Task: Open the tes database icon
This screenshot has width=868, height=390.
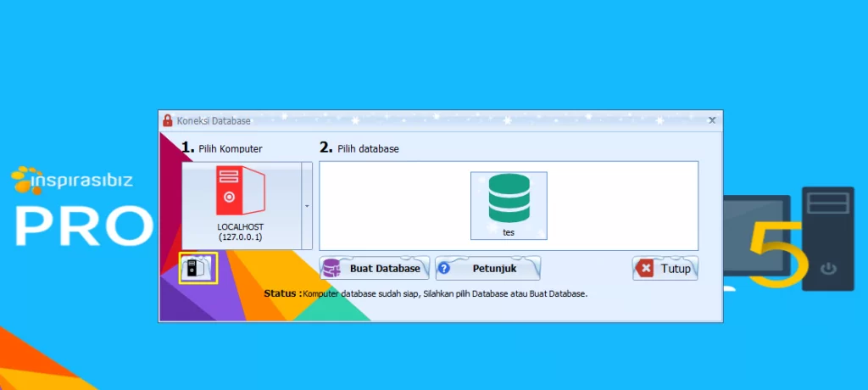Action: pos(509,204)
